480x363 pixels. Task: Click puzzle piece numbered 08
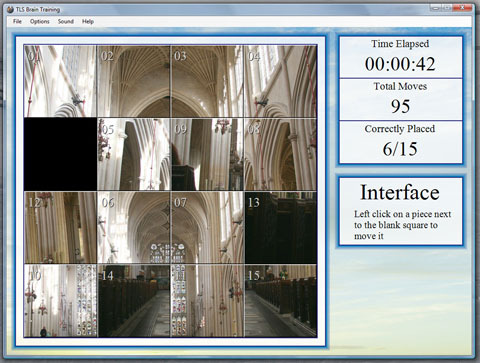280,154
